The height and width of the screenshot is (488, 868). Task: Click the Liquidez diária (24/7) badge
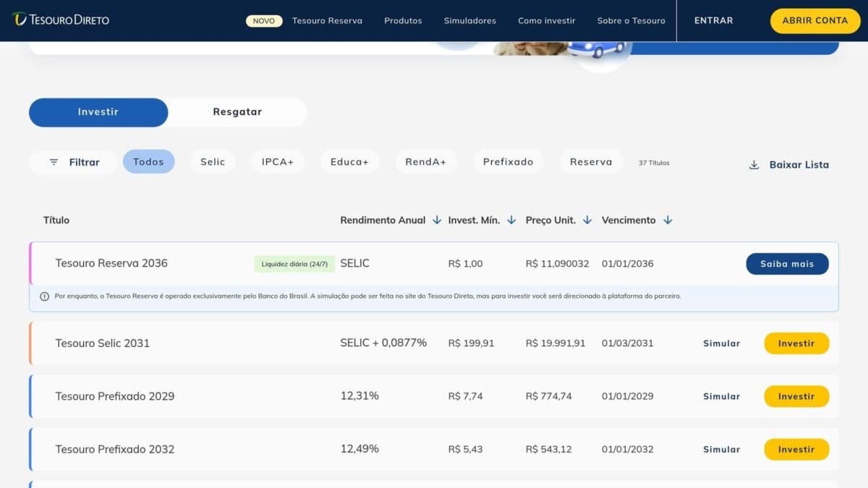point(294,264)
